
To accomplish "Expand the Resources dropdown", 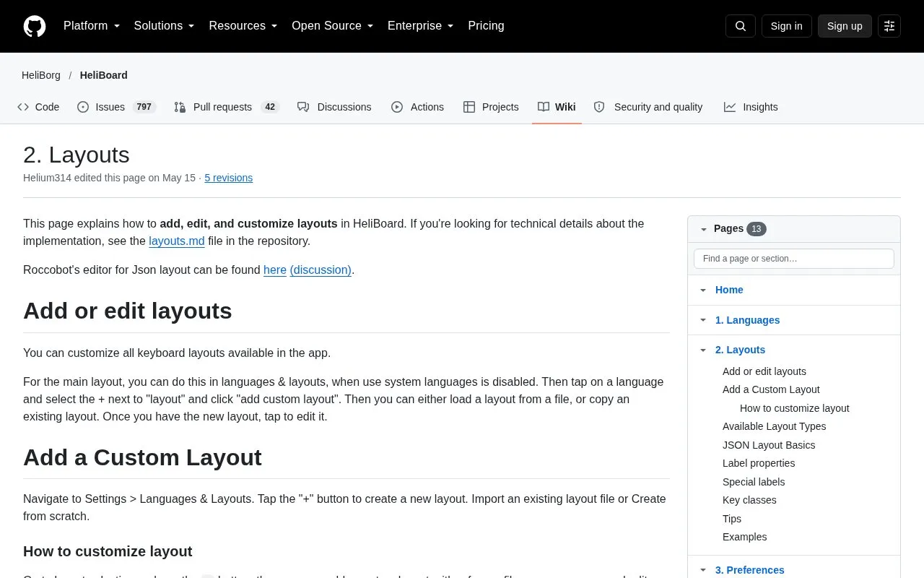I will 243,26.
